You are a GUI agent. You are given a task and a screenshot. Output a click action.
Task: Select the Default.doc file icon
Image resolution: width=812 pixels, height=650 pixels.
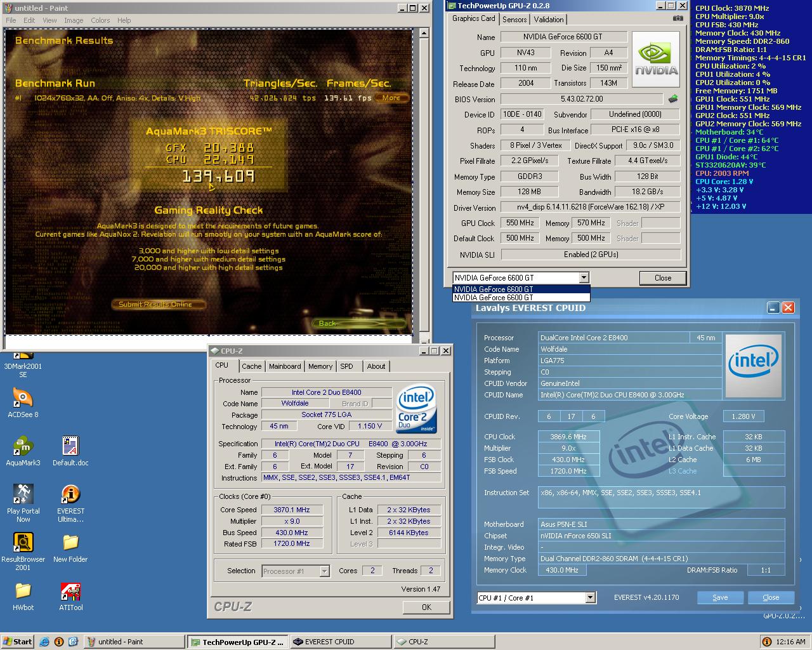(x=70, y=451)
